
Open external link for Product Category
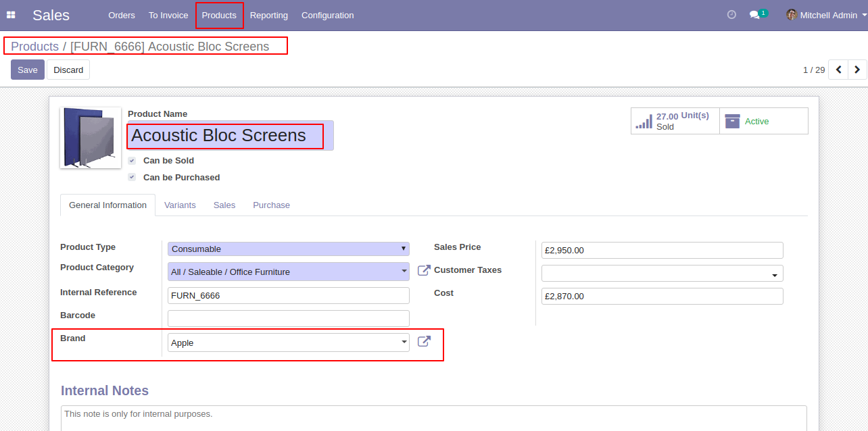pyautogui.click(x=424, y=270)
